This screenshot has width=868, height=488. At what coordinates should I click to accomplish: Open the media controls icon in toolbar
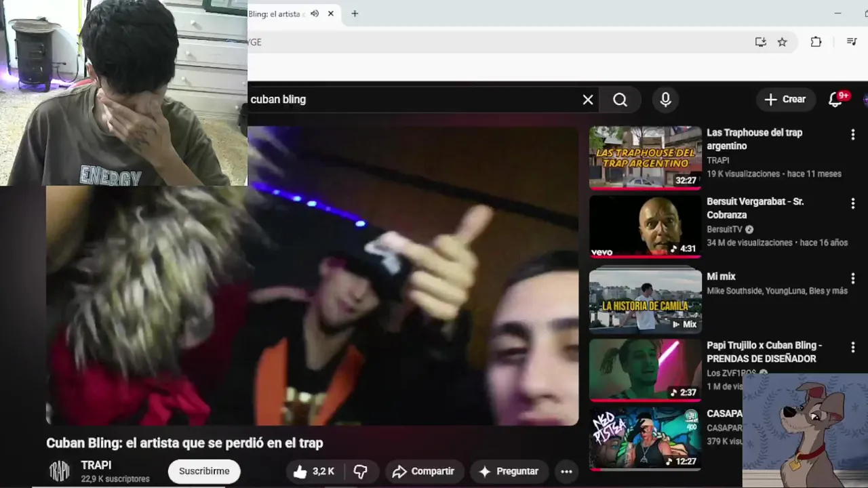tap(852, 42)
